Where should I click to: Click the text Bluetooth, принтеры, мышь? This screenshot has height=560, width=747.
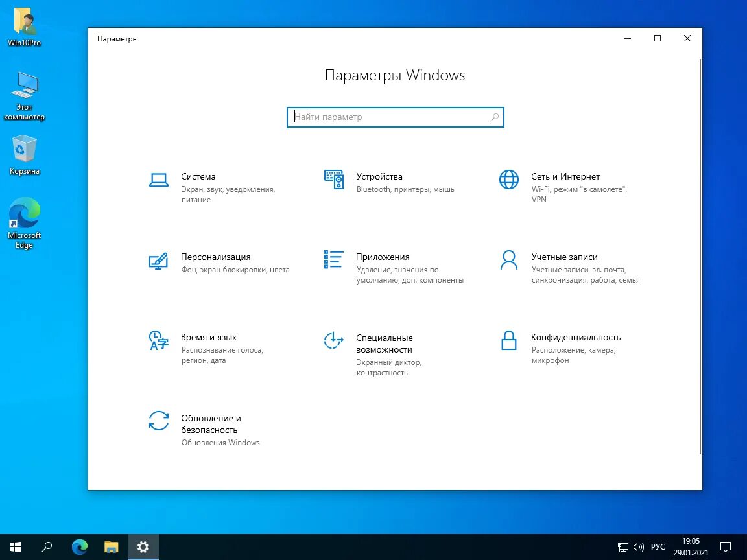(405, 189)
